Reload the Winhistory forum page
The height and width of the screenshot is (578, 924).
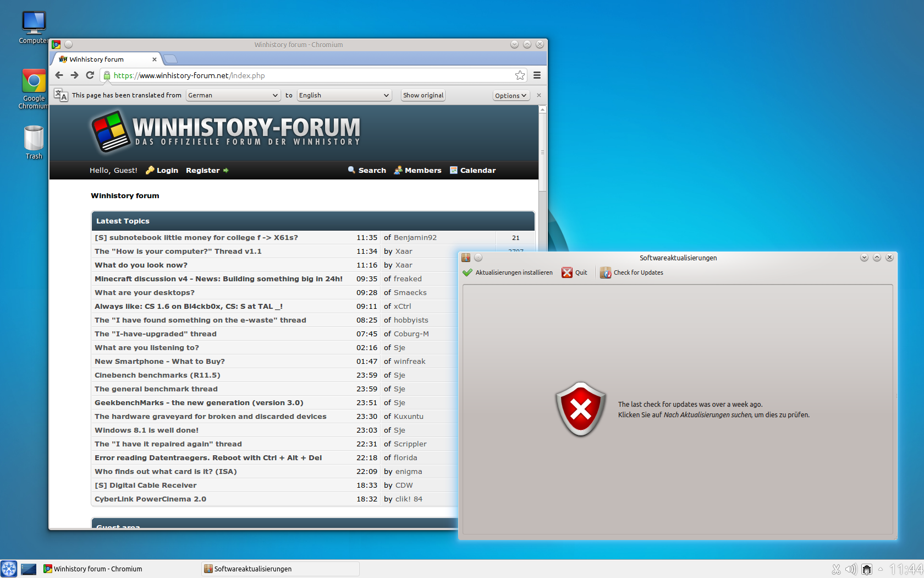[90, 75]
